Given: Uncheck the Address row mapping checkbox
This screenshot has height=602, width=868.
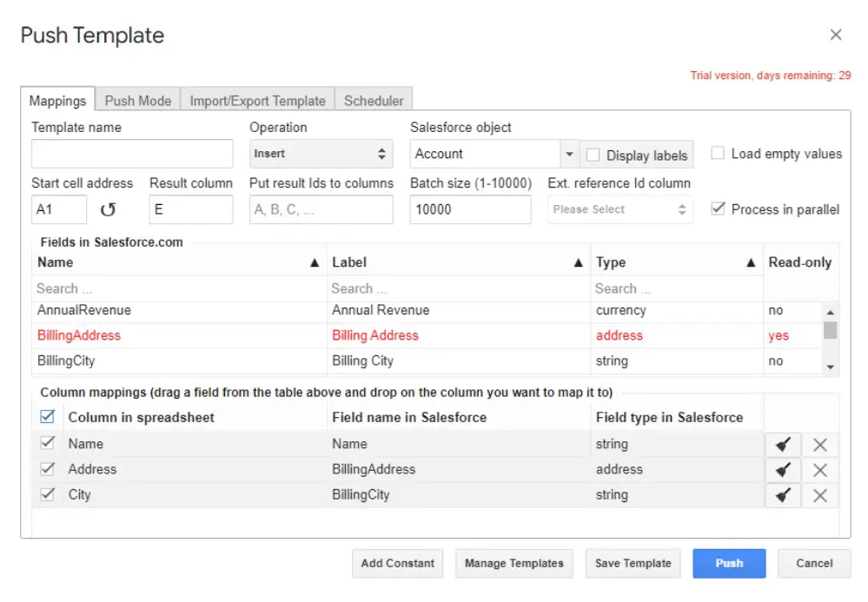Looking at the screenshot, I should [49, 469].
